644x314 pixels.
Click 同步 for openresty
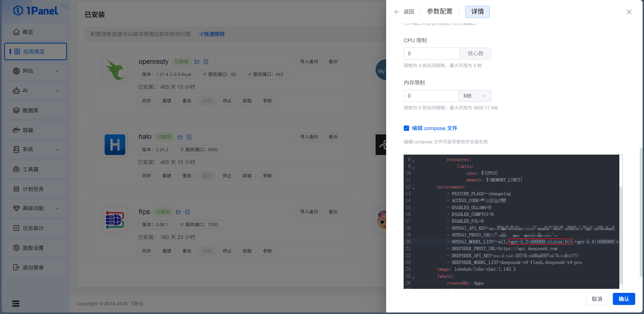pyautogui.click(x=146, y=101)
